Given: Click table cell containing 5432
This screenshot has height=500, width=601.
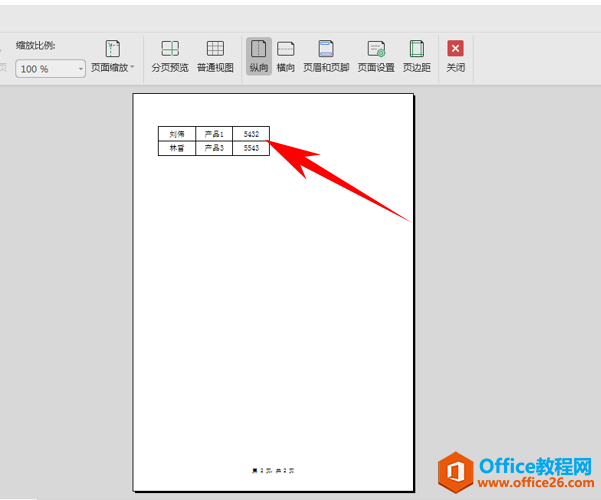Looking at the screenshot, I should pyautogui.click(x=251, y=134).
